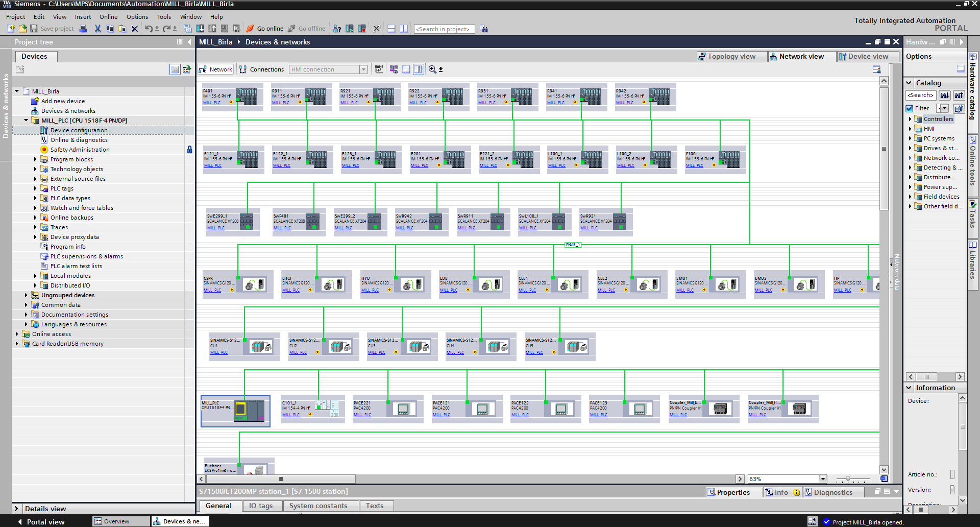The height and width of the screenshot is (527, 980).
Task: Click the Accessible devices icon
Action: click(337, 29)
